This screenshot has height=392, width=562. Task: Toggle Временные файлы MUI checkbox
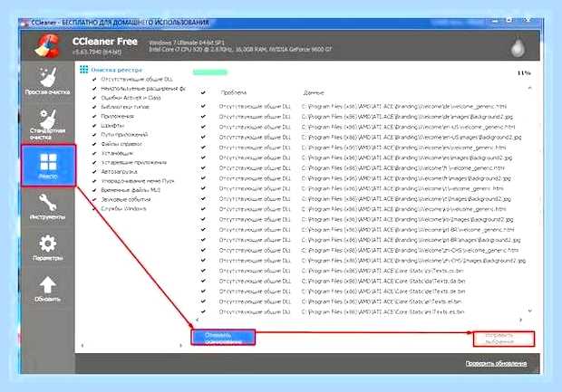click(94, 190)
